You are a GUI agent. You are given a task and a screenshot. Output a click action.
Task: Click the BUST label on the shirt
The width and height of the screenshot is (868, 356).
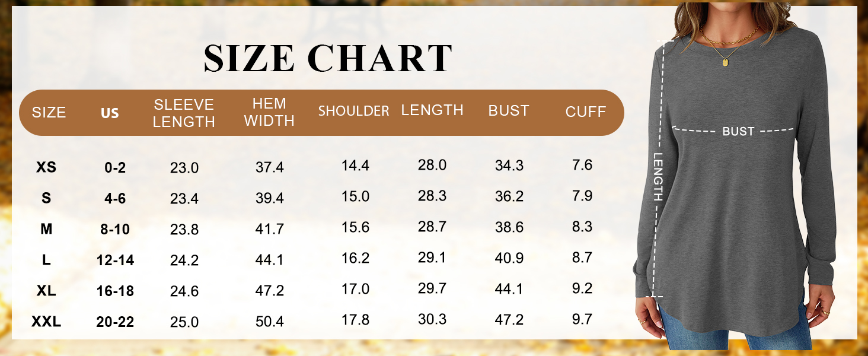coord(738,132)
